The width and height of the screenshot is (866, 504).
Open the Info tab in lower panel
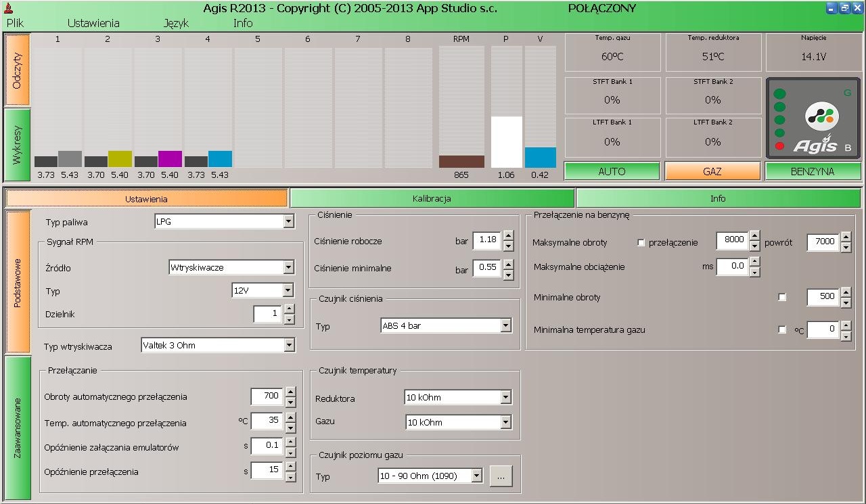point(718,199)
